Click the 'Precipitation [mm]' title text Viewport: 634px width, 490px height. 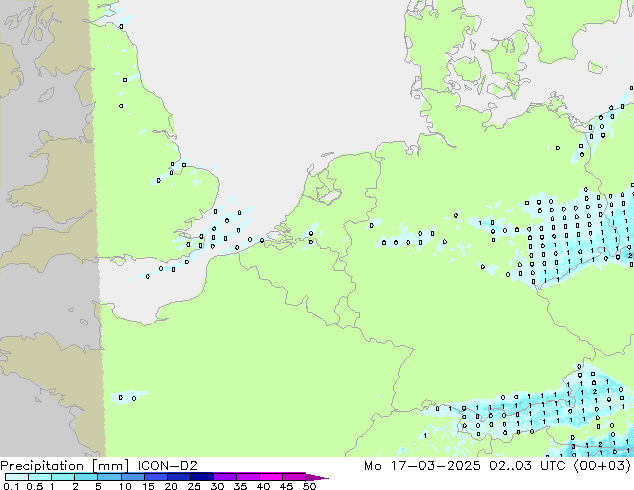pyautogui.click(x=64, y=466)
